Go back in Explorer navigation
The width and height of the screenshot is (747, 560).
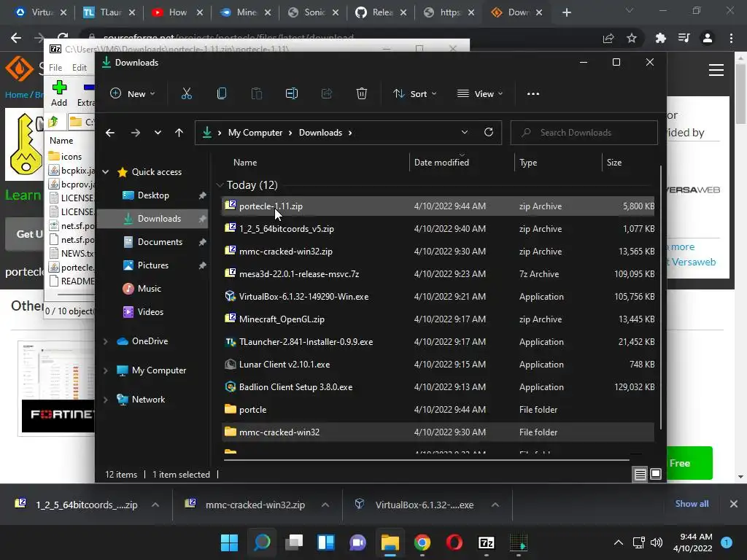click(110, 133)
